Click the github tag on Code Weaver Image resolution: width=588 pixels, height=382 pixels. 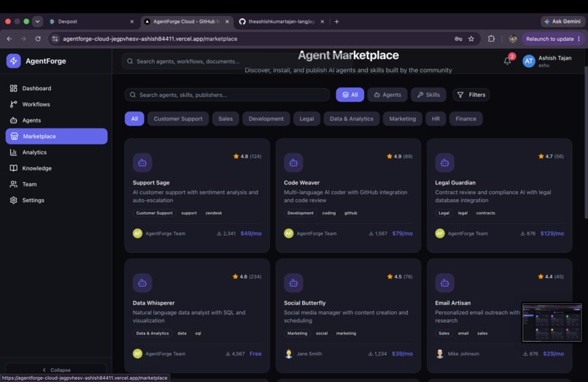(x=351, y=213)
